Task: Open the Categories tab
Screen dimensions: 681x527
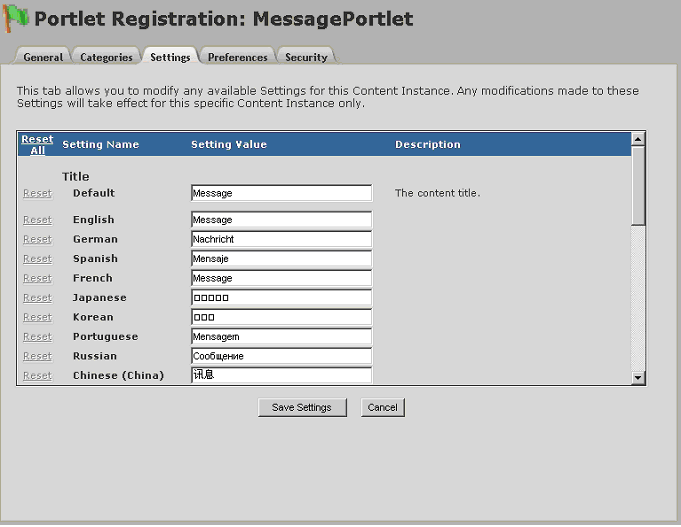Action: coord(106,57)
